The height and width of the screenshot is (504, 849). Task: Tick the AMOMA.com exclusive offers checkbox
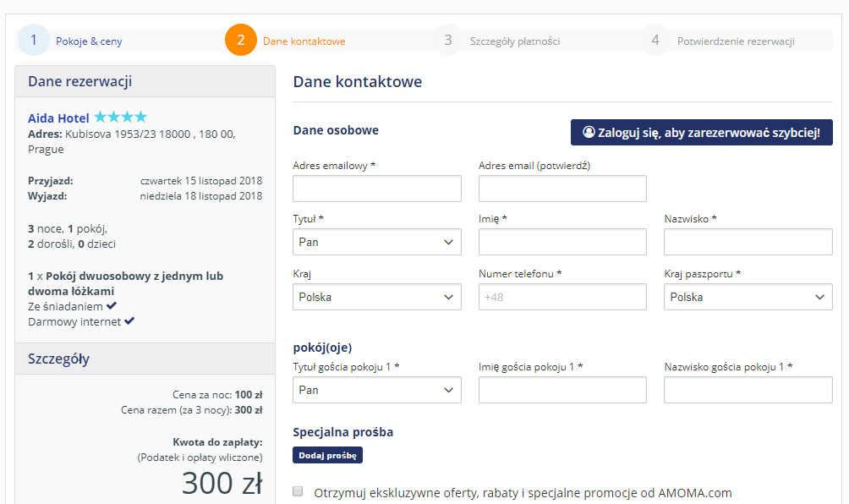[298, 491]
